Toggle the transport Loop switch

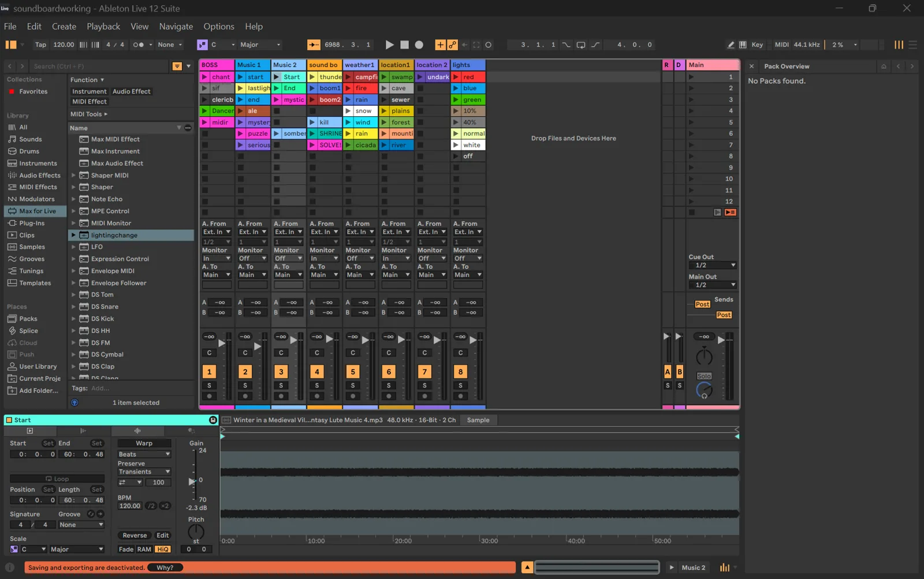(x=581, y=44)
